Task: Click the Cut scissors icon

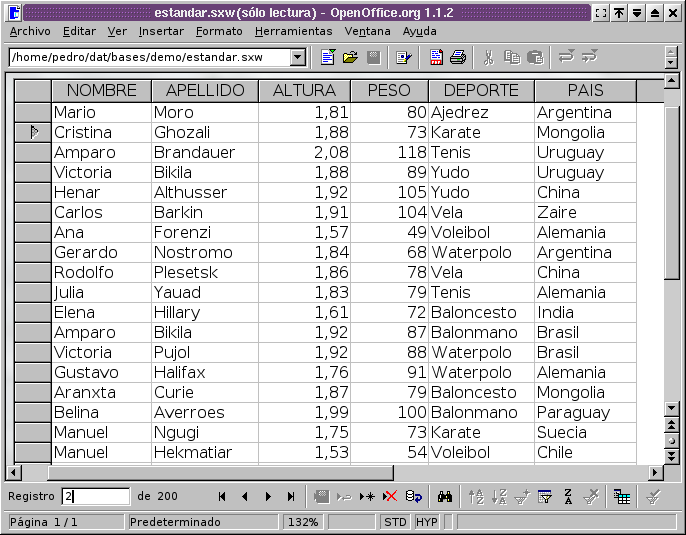Action: point(489,58)
